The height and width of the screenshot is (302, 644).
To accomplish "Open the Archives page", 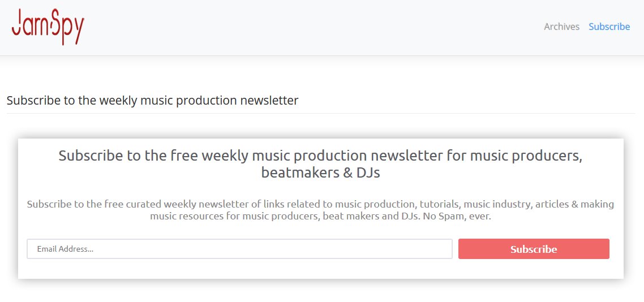I will 561,27.
